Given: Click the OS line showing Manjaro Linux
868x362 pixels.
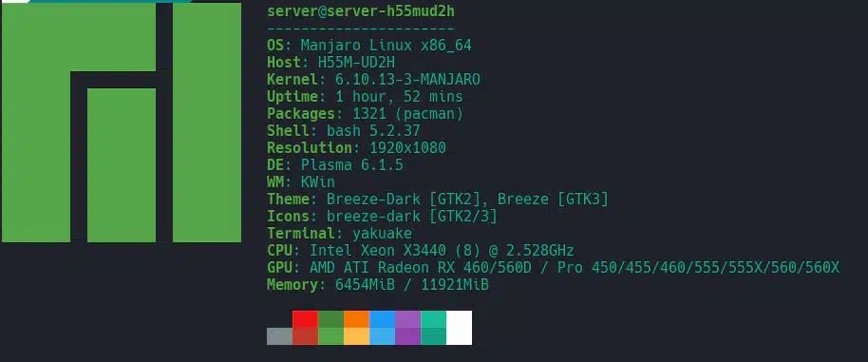Looking at the screenshot, I should [x=369, y=46].
